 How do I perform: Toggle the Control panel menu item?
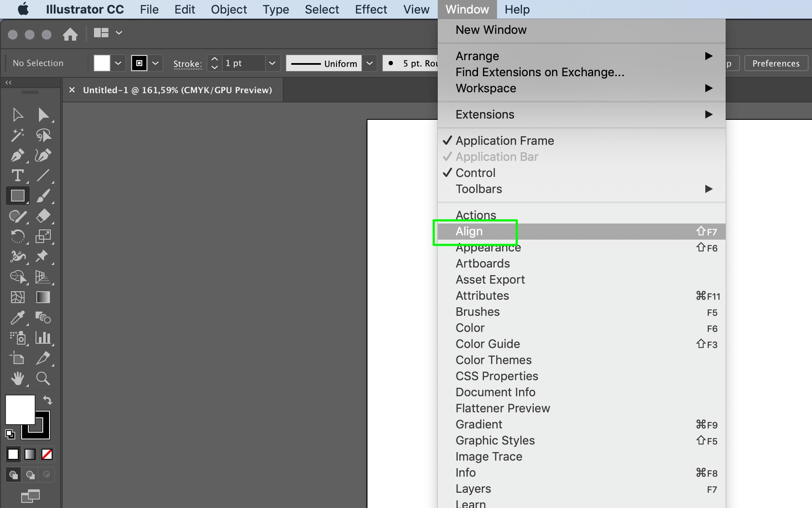click(475, 173)
